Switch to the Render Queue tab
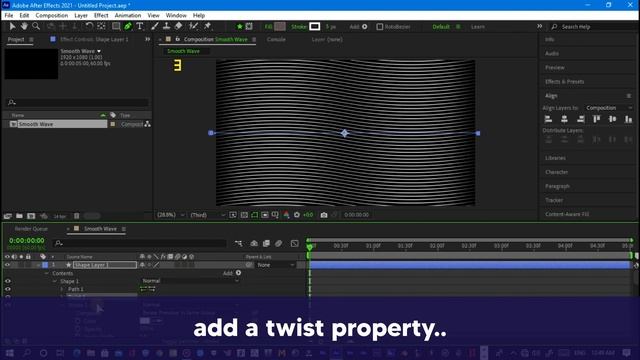Screen dimensions: 640x360 point(31,229)
